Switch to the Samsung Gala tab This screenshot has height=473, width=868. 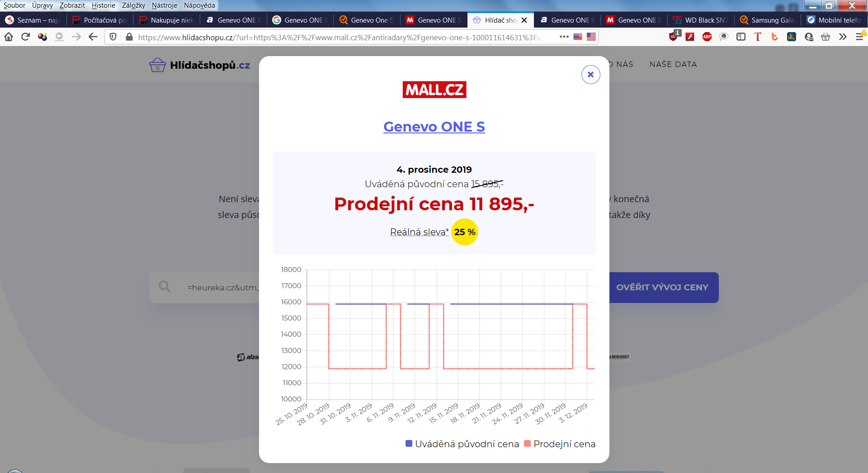click(768, 20)
